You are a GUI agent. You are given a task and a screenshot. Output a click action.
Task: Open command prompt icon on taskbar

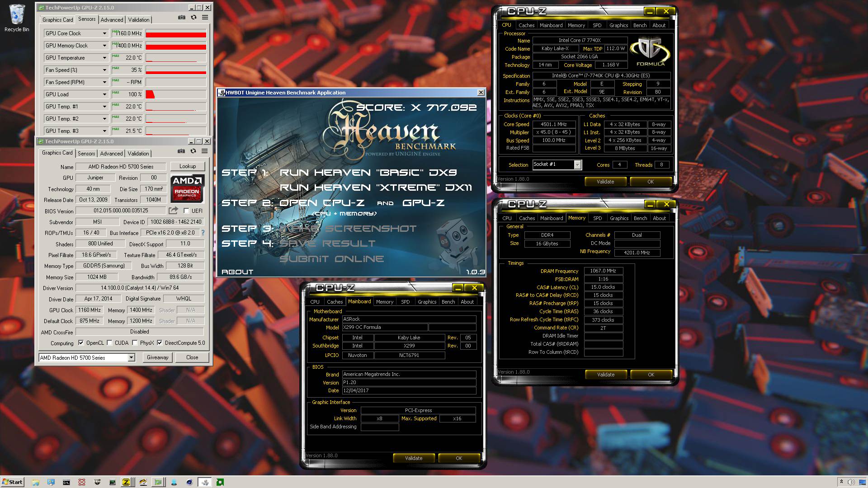click(x=66, y=482)
